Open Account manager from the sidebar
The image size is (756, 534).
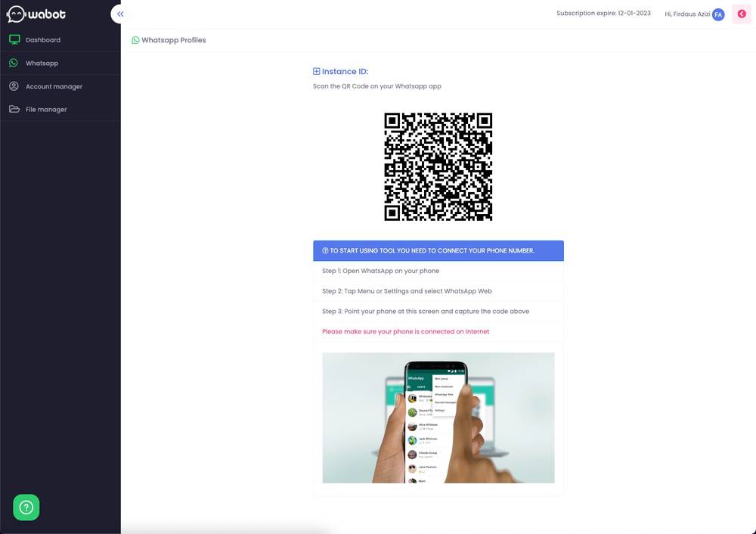[54, 85]
